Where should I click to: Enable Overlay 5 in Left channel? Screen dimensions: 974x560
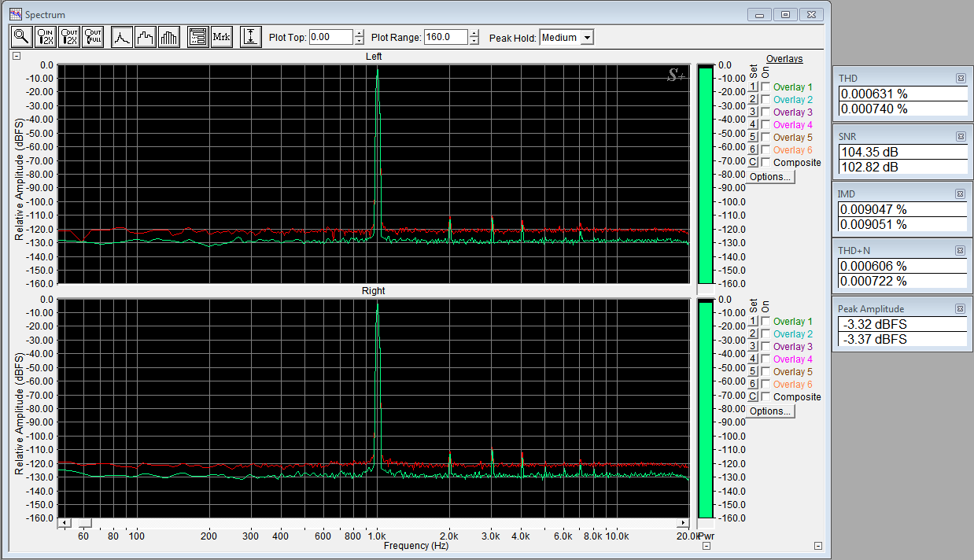click(766, 138)
